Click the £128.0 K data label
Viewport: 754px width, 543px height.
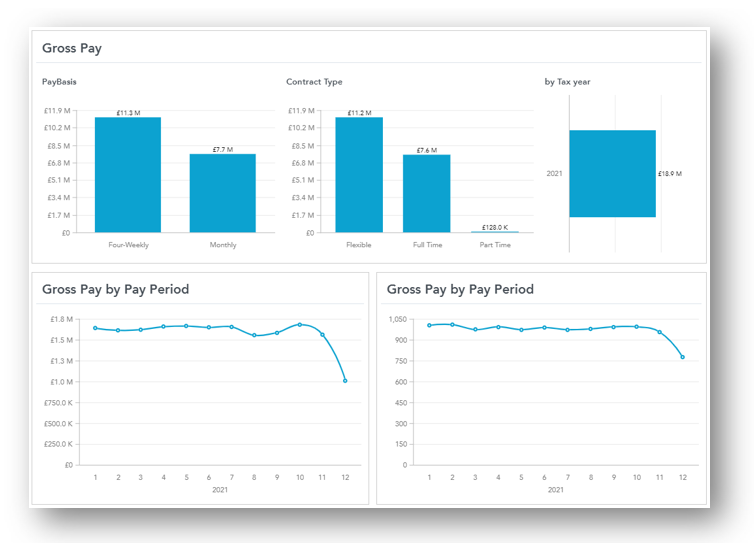point(494,227)
